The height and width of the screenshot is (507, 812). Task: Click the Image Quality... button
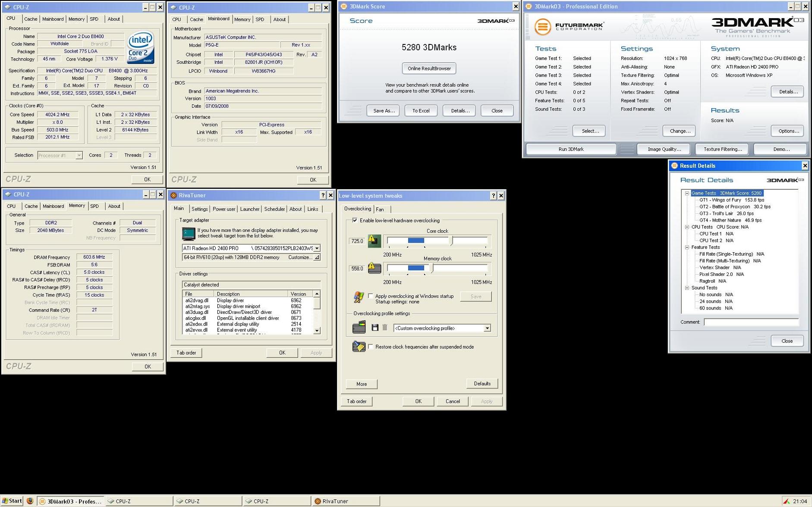(x=664, y=149)
